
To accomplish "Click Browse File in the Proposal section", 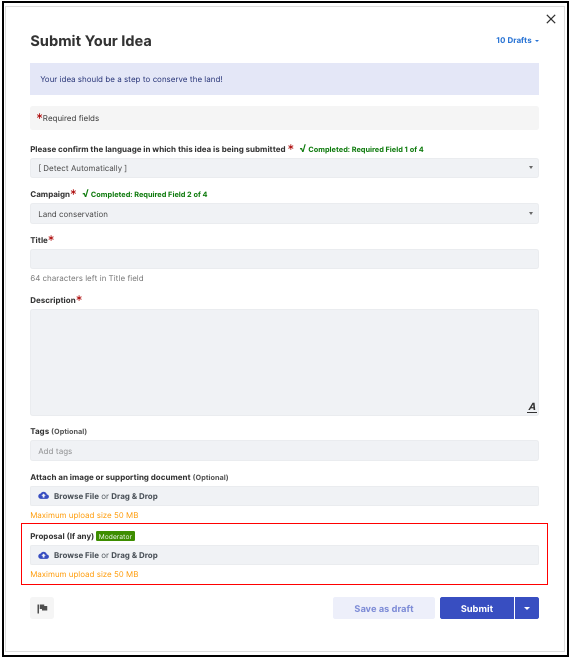I will 76,555.
